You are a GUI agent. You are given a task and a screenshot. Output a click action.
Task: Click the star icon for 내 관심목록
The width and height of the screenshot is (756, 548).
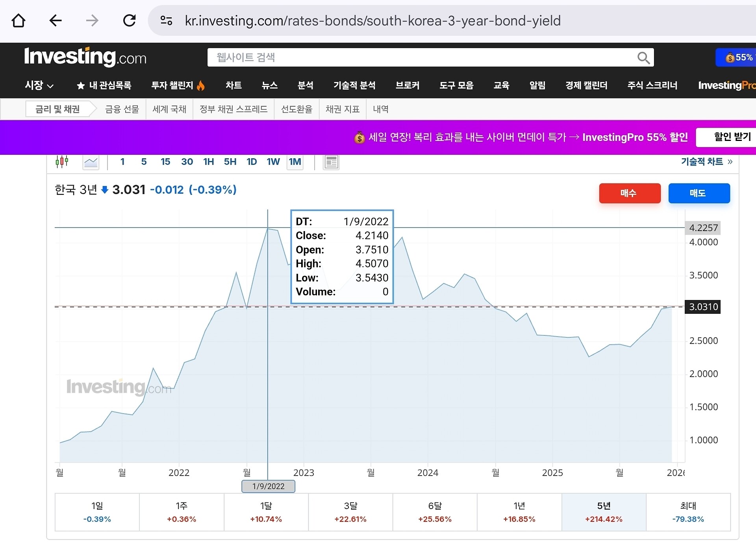click(x=80, y=86)
